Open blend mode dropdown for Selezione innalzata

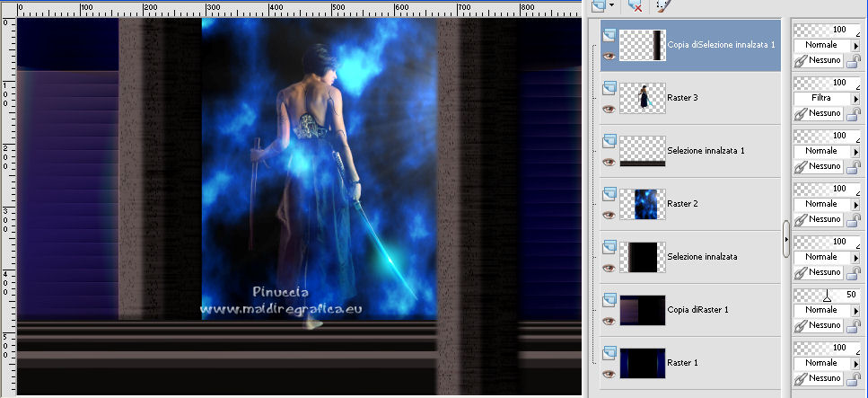pos(855,257)
